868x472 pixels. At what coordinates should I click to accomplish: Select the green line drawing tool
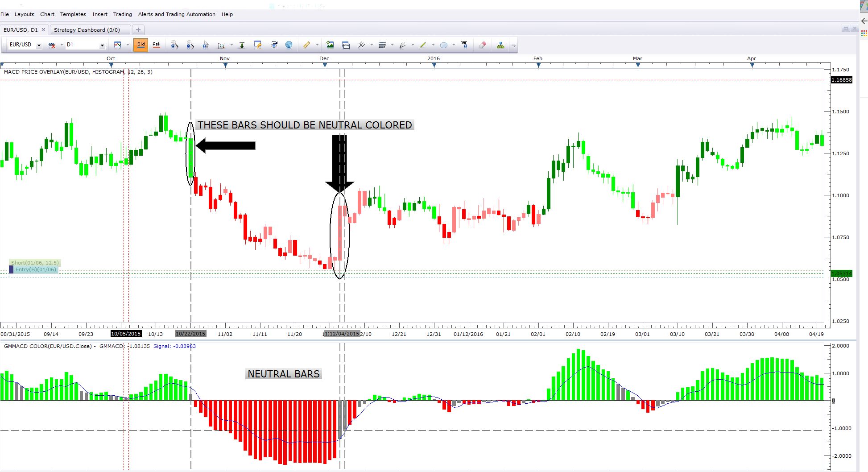click(x=423, y=45)
